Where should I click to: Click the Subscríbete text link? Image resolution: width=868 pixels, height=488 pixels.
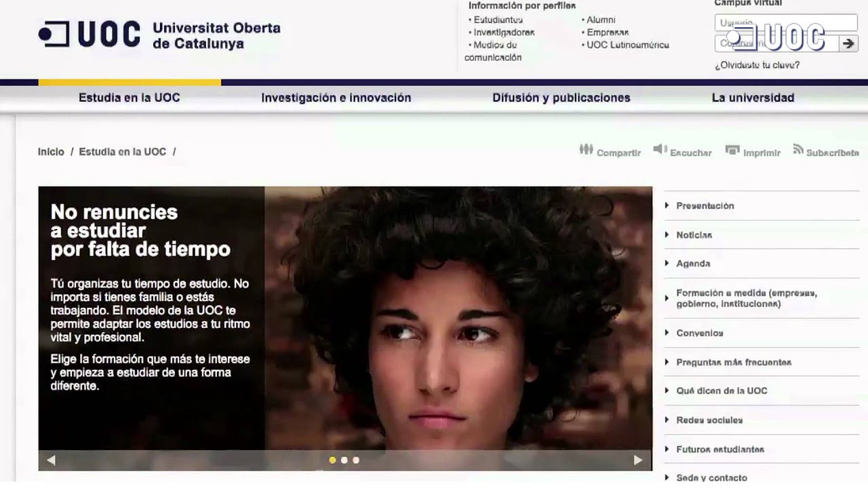coord(833,153)
